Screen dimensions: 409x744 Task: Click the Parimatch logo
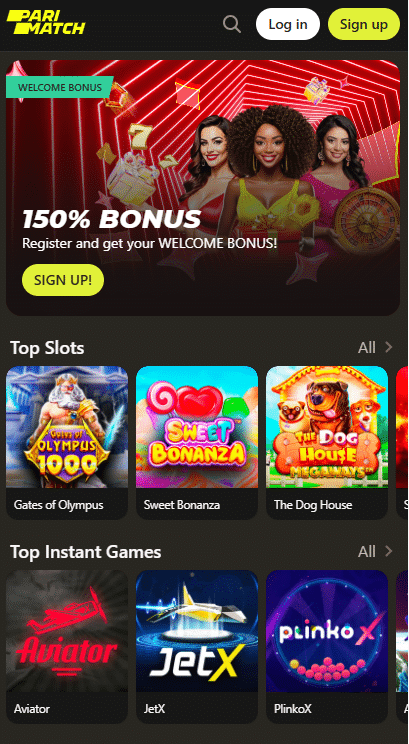[46, 23]
